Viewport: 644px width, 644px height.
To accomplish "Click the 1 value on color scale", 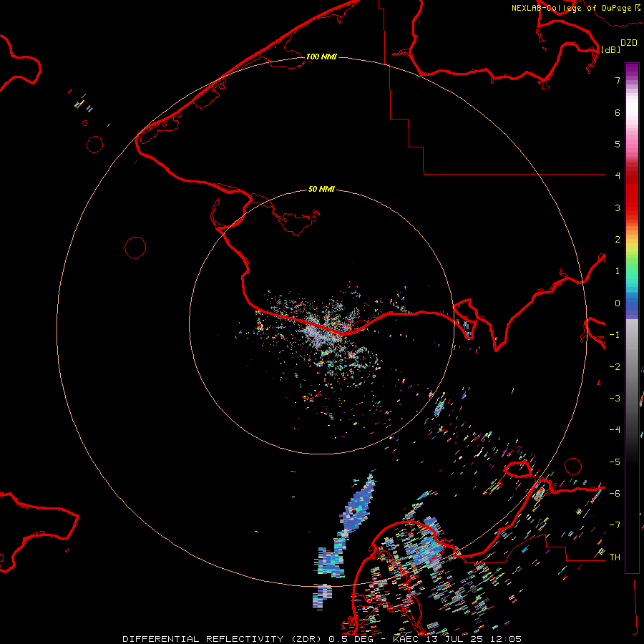I will 618,271.
